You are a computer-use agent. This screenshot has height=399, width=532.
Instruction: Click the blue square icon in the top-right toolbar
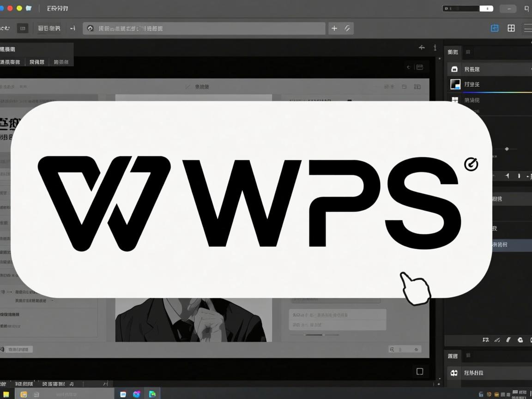(495, 28)
